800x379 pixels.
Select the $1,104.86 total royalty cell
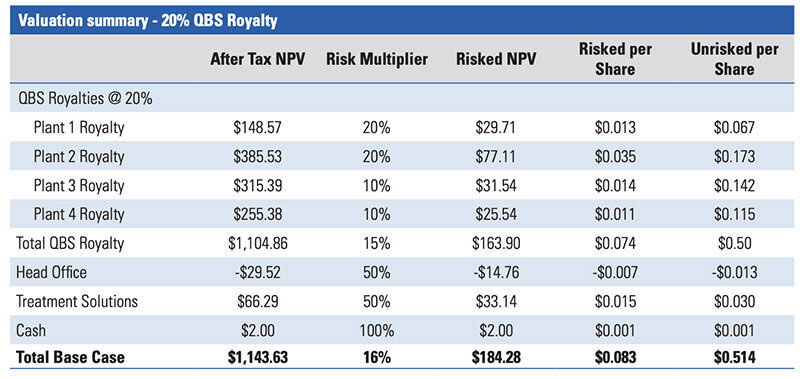258,243
